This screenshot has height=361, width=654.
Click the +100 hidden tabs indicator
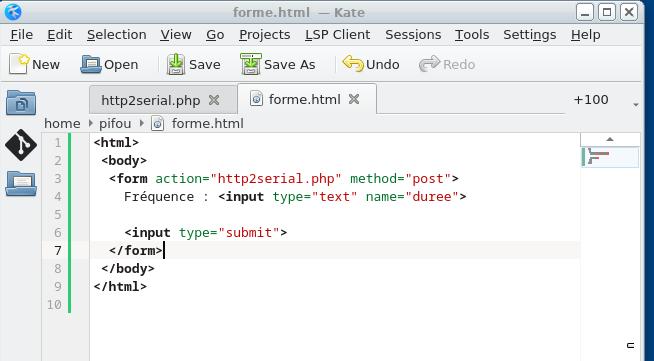point(591,100)
